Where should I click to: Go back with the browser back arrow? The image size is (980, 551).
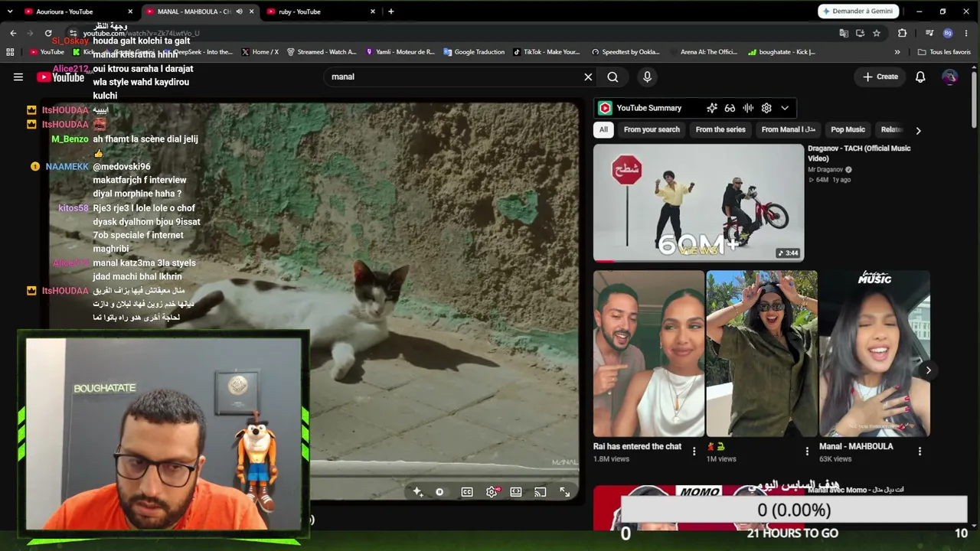coord(13,33)
